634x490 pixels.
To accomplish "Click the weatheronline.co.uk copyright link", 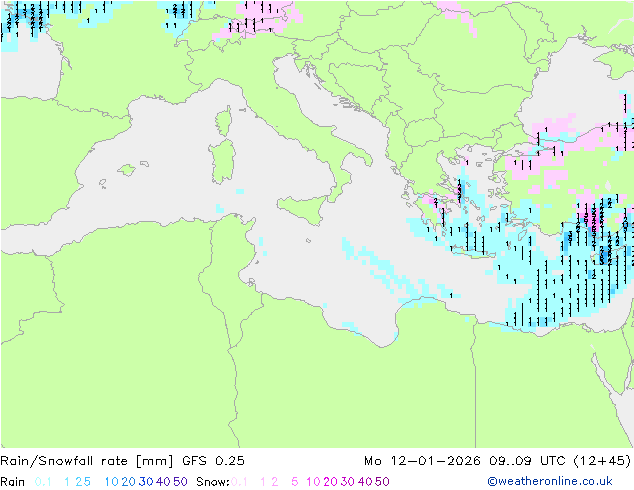I will tap(550, 481).
